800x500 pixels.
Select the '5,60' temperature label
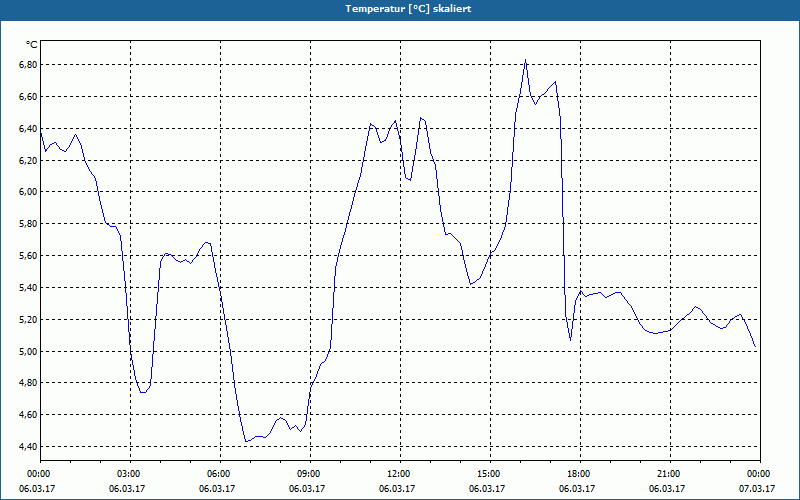click(x=29, y=256)
